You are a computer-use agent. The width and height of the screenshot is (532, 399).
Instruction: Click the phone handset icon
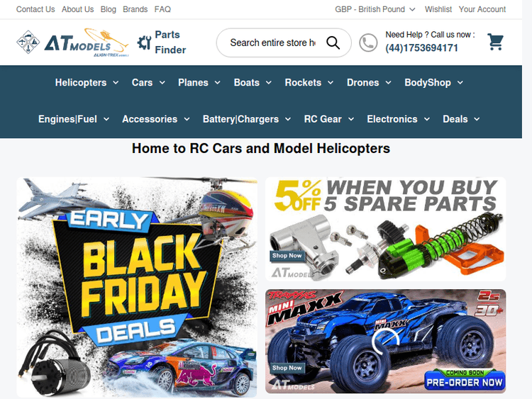[368, 43]
